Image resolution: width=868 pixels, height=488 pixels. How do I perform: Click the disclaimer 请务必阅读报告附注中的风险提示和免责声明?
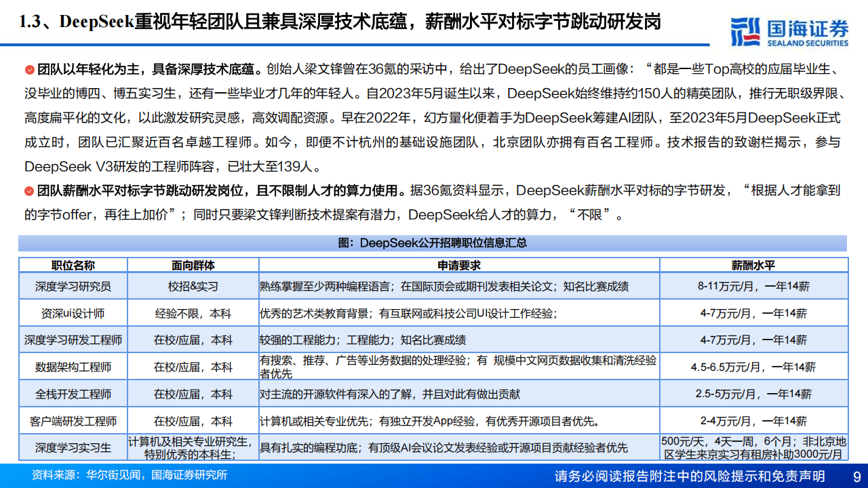tap(690, 476)
